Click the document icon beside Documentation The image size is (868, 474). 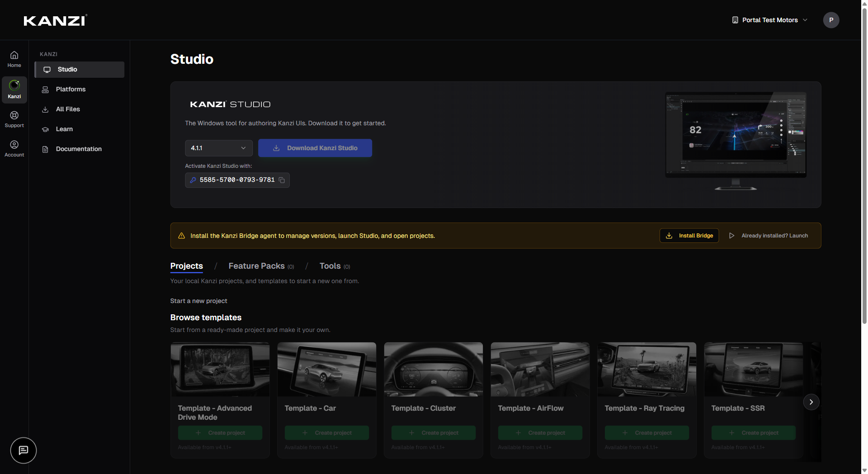[x=45, y=149]
